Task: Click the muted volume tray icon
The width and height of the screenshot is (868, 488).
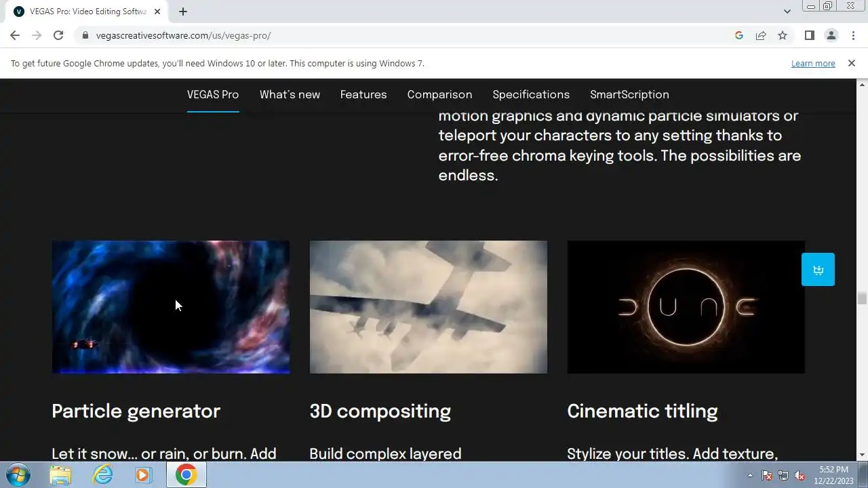Action: tap(800, 475)
